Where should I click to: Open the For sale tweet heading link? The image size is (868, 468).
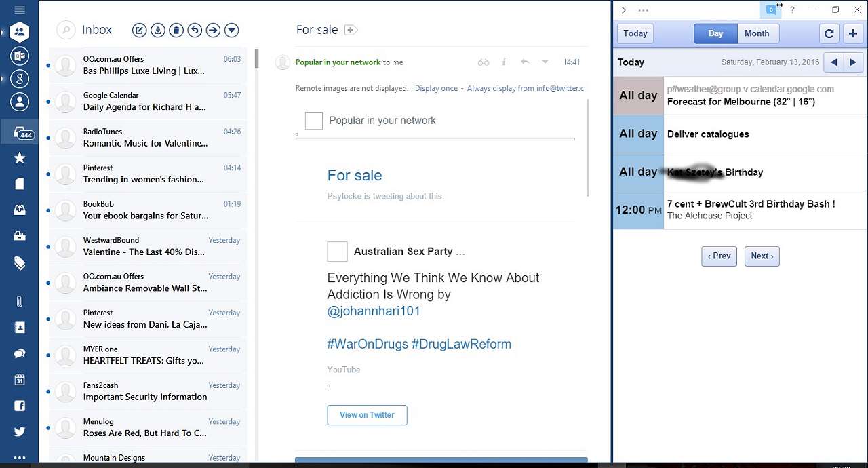(354, 175)
